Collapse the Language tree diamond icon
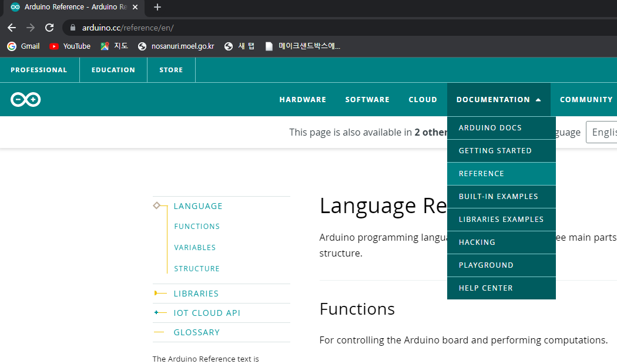The width and height of the screenshot is (617, 364). [x=157, y=205]
